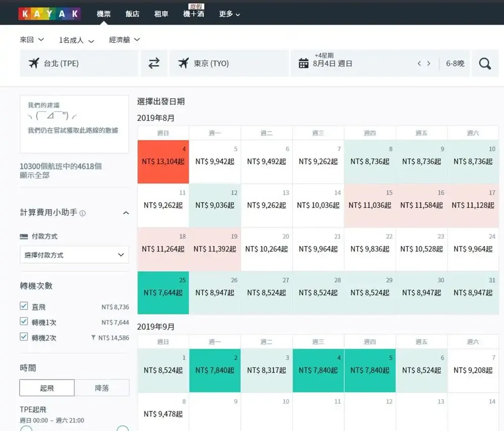Screen dimensions: 504x431
Task: Collapse the 計算費用小助手 section
Action: click(x=125, y=213)
